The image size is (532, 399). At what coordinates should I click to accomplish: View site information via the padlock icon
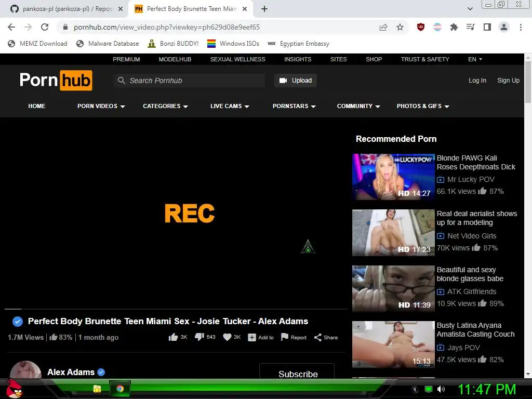point(65,27)
